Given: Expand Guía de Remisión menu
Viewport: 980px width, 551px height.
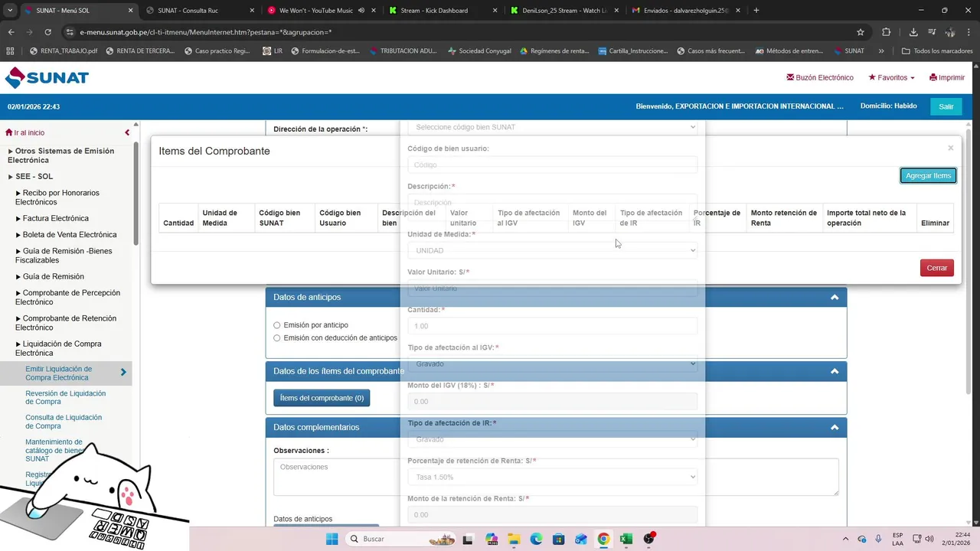Looking at the screenshot, I should [x=50, y=276].
